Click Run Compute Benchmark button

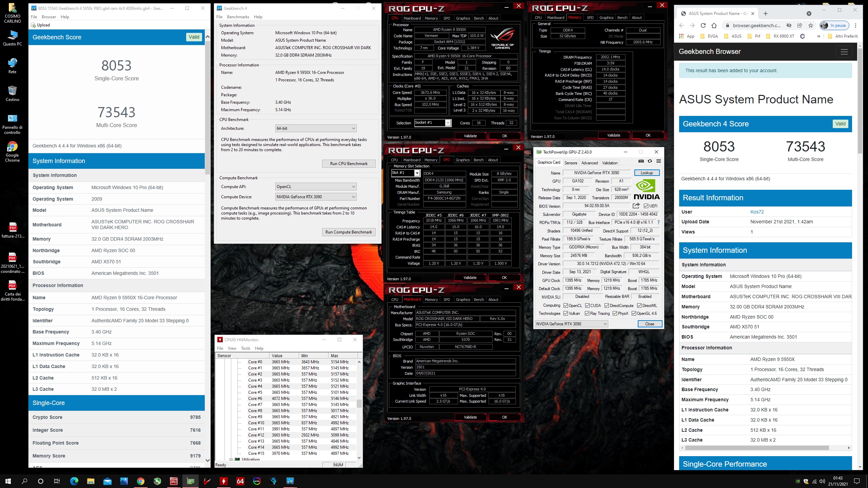pyautogui.click(x=349, y=232)
